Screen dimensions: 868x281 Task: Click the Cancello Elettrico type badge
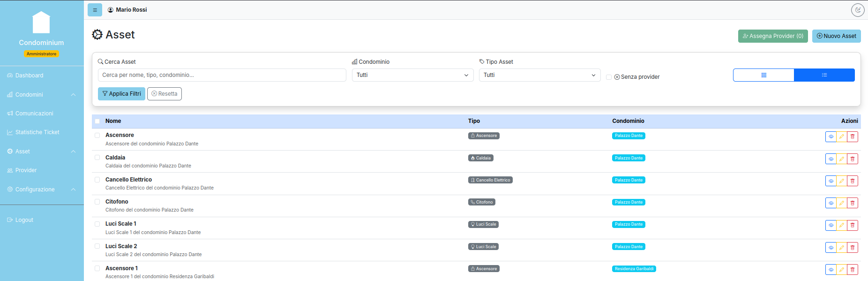[490, 180]
